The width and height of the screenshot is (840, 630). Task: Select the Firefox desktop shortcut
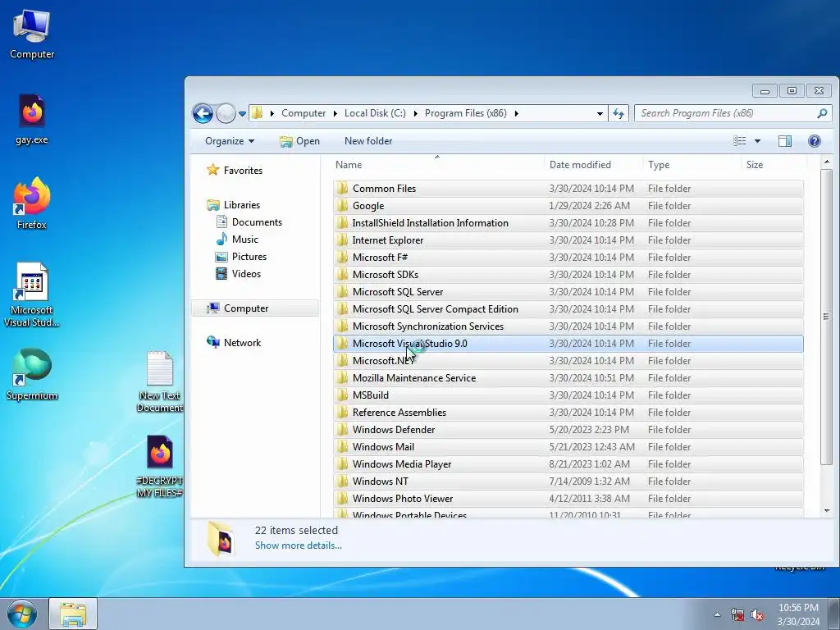coord(32,203)
